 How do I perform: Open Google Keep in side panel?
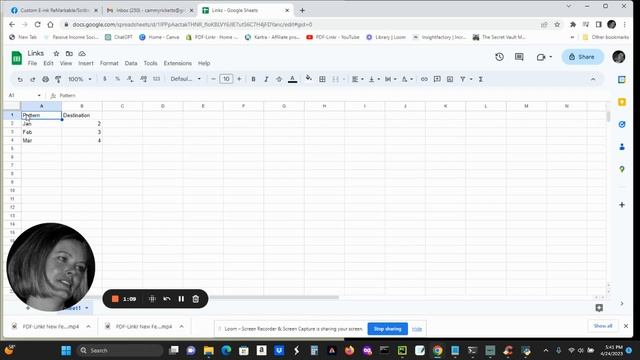pyautogui.click(x=622, y=102)
